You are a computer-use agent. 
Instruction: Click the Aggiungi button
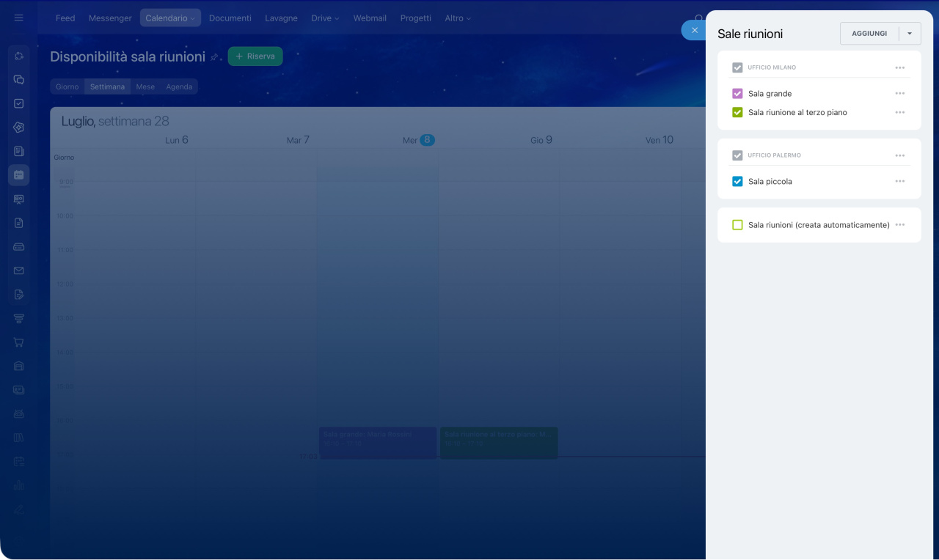tap(869, 34)
